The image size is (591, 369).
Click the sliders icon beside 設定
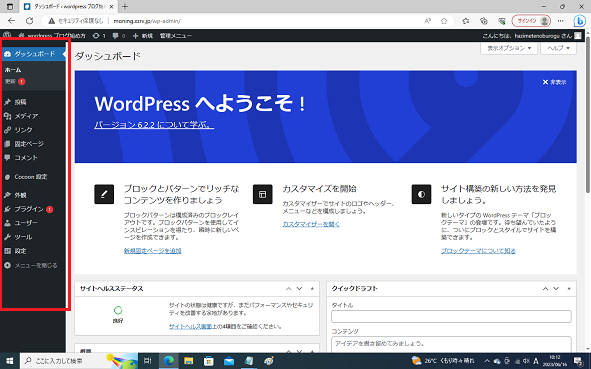[7, 251]
